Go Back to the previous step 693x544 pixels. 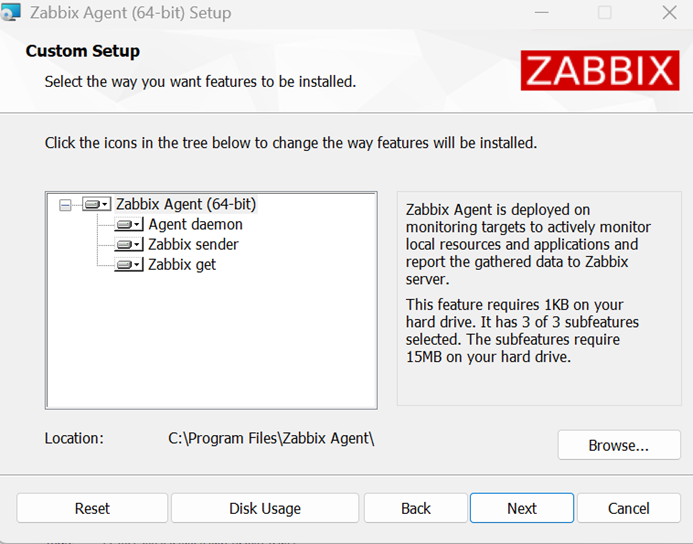point(416,508)
